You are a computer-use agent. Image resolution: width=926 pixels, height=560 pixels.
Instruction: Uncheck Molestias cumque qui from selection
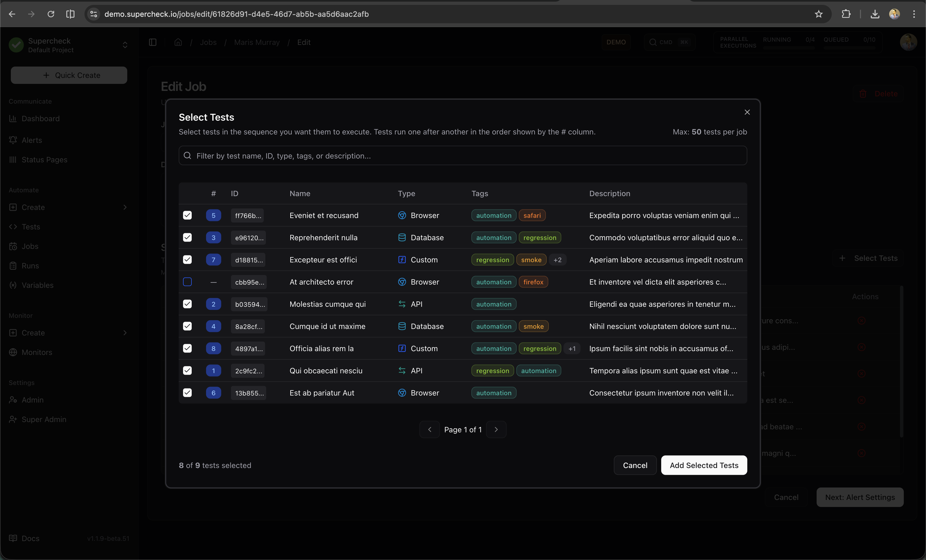[x=187, y=304]
